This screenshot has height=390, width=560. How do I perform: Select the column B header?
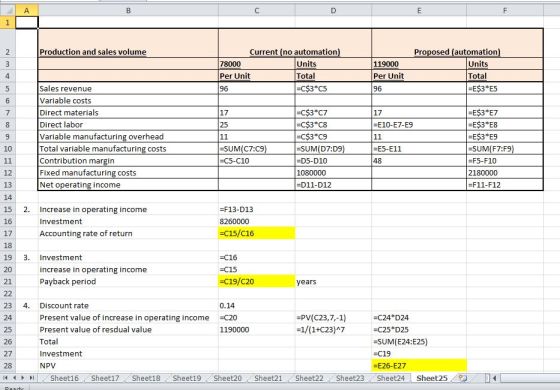[128, 10]
